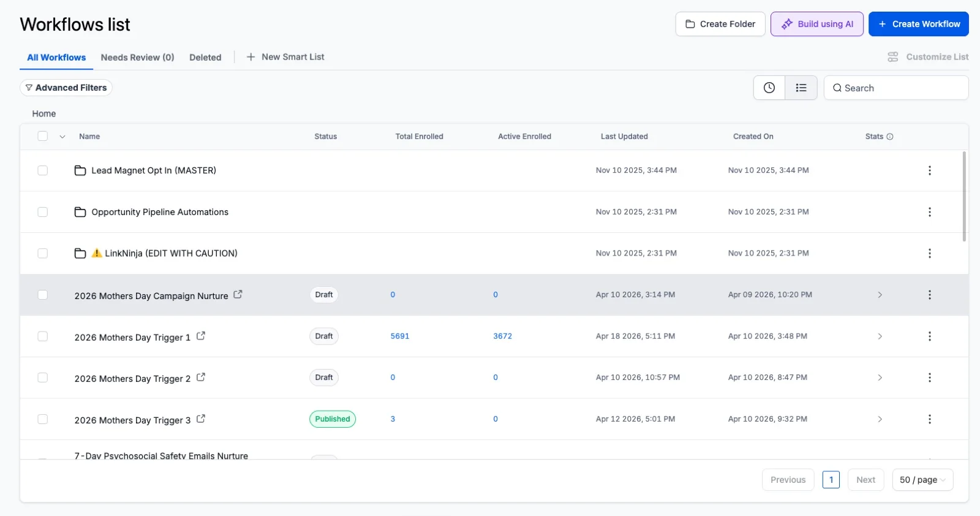Click the Created On column header
The height and width of the screenshot is (516, 980).
pos(753,137)
